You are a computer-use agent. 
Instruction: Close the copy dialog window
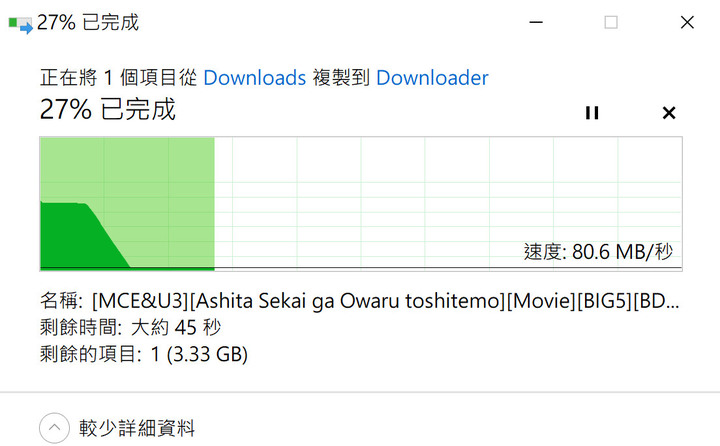[687, 22]
